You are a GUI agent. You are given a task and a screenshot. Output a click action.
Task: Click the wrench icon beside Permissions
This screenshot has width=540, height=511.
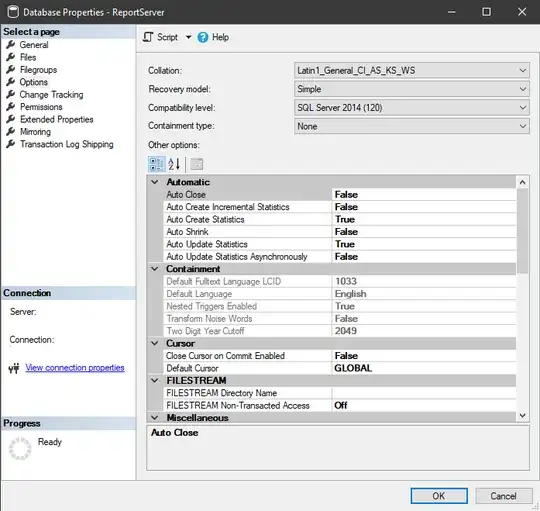pyautogui.click(x=11, y=106)
